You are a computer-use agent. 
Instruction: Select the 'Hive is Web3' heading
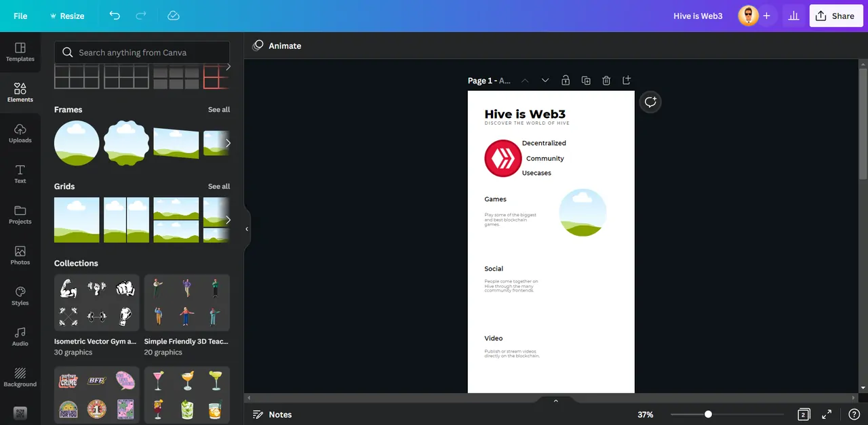pos(525,114)
